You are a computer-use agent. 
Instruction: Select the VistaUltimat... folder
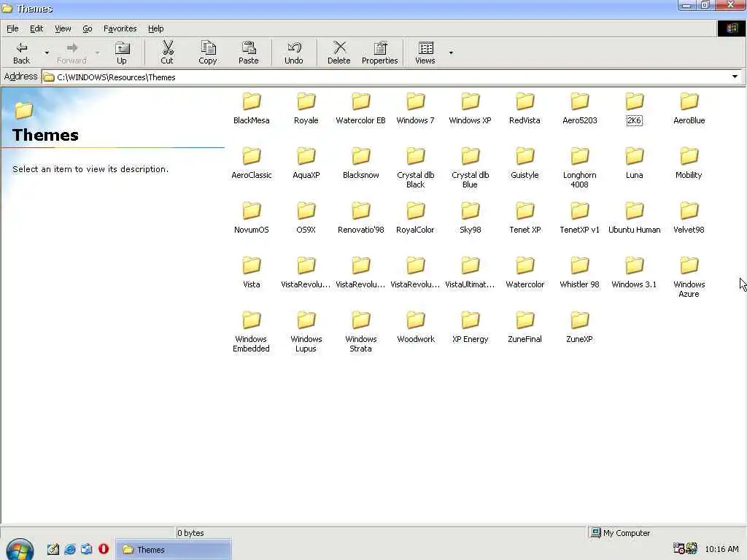(471, 273)
